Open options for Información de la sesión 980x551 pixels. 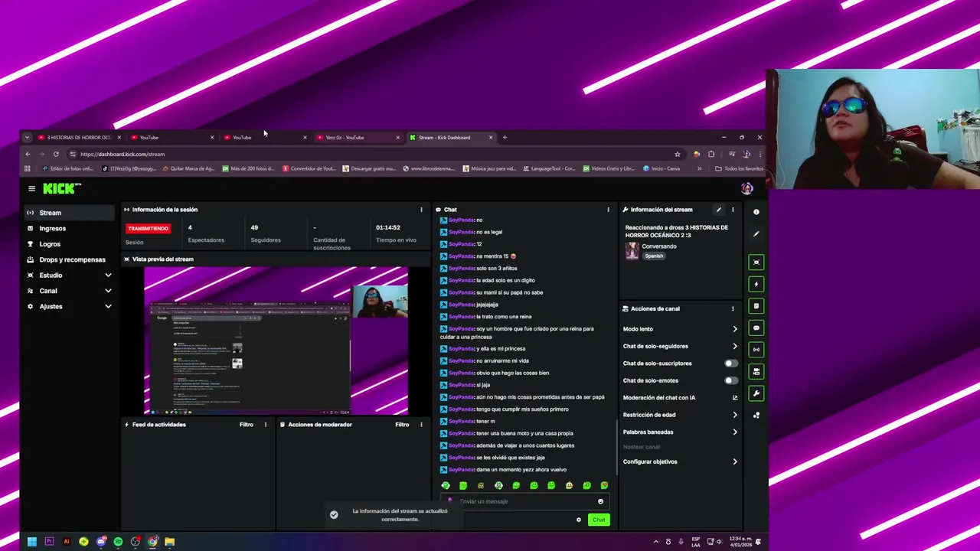click(x=421, y=210)
